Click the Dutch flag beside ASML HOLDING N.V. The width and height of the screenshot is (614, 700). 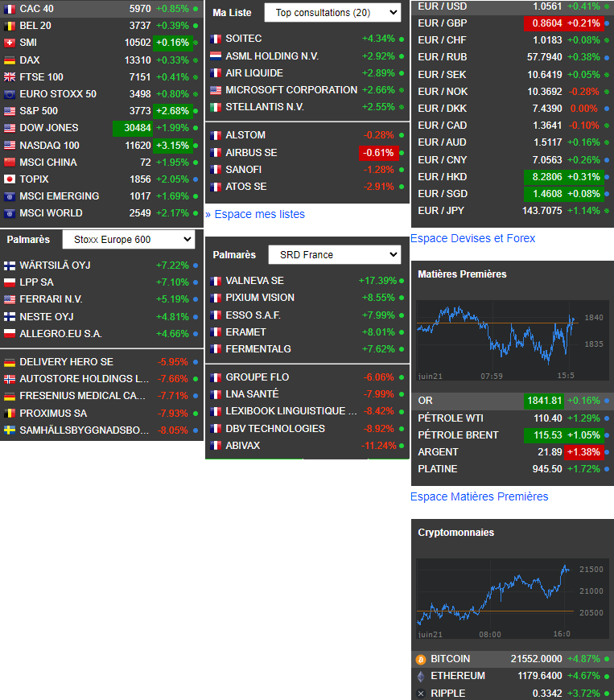[216, 56]
